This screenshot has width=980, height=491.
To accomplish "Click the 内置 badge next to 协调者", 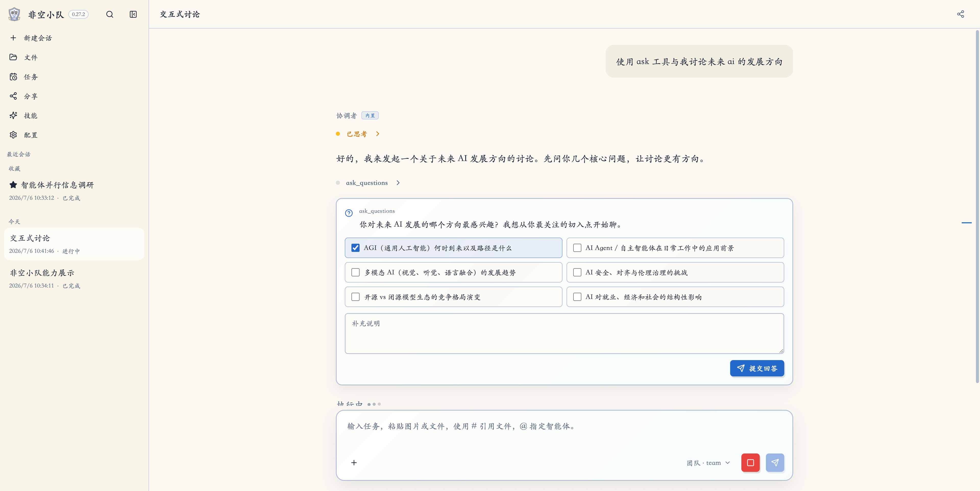I will coord(370,116).
